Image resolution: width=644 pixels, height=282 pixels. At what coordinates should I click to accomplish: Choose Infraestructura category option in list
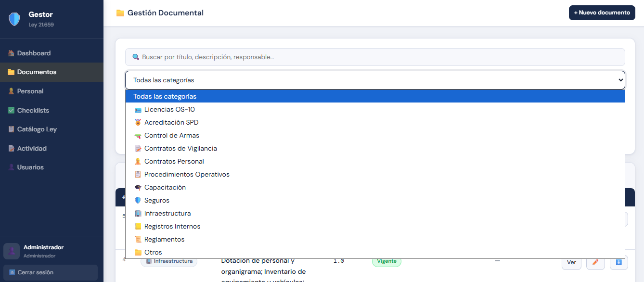coord(375,213)
